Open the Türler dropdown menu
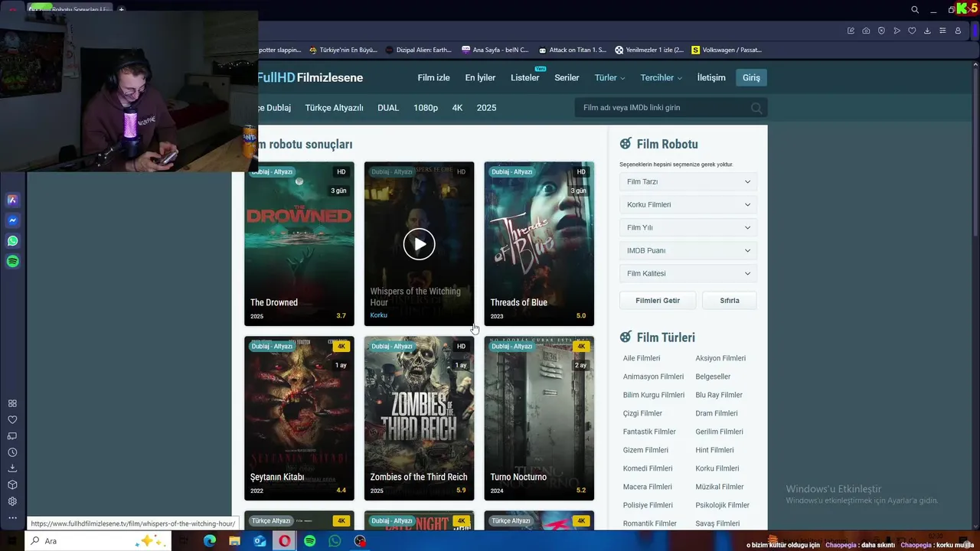 [x=609, y=78]
